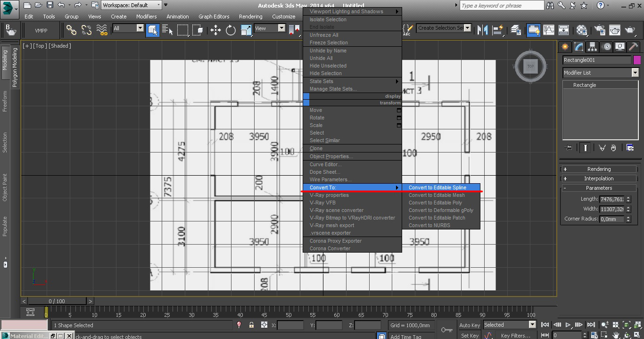Select Convert to Editable Spline option

tap(437, 187)
